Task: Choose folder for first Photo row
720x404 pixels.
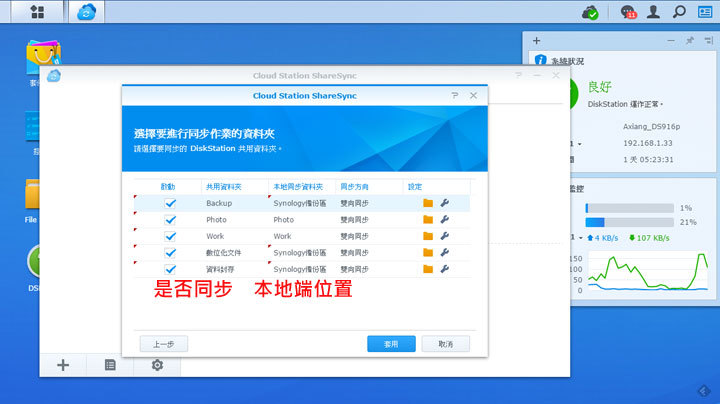Action: pos(428,219)
